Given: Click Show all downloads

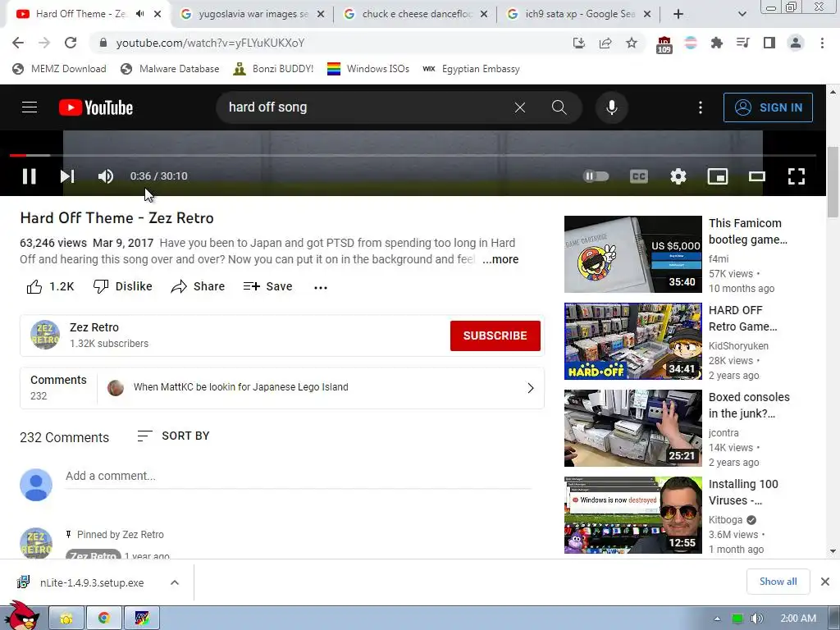Looking at the screenshot, I should (778, 582).
